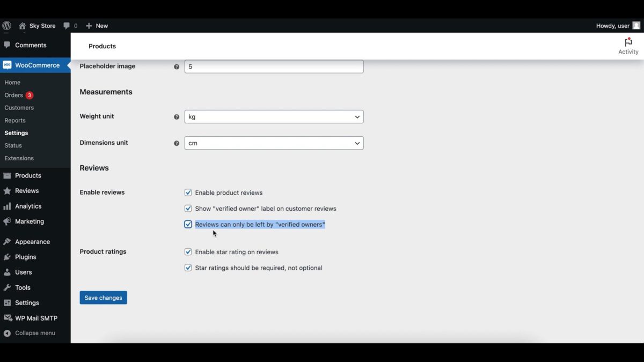The width and height of the screenshot is (644, 362).
Task: Disable the Enable product reviews checkbox
Action: pos(188,192)
